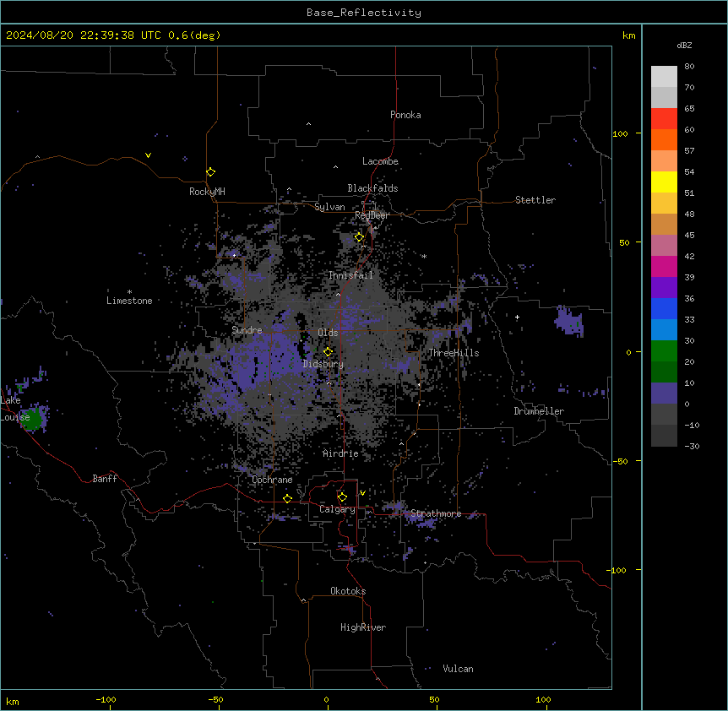
Task: Click the Lacombe city label
Action: click(380, 161)
